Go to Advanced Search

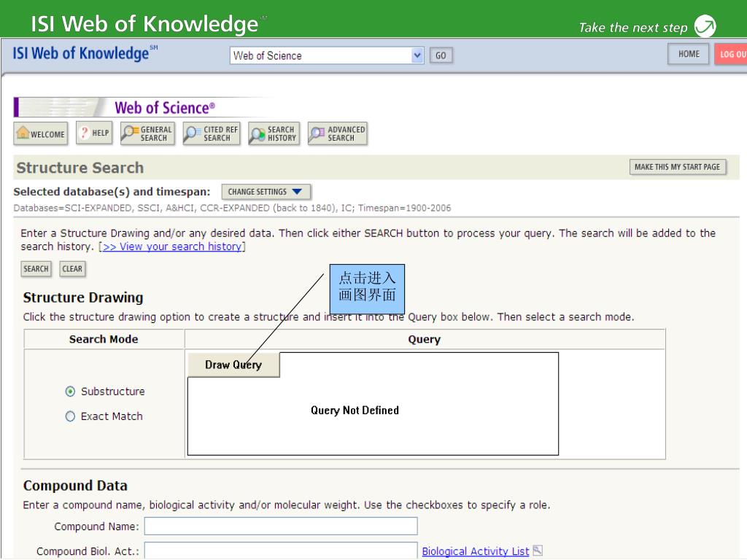coord(338,134)
